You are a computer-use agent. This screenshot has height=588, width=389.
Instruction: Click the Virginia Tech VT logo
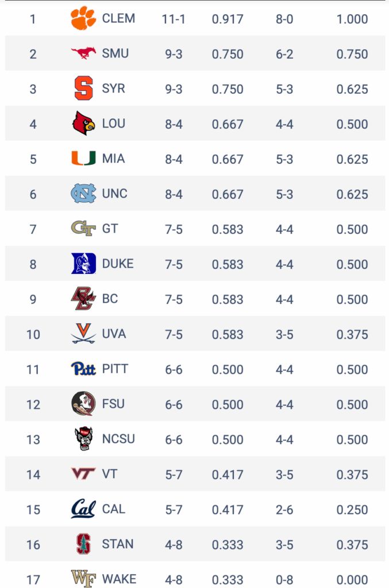(83, 474)
